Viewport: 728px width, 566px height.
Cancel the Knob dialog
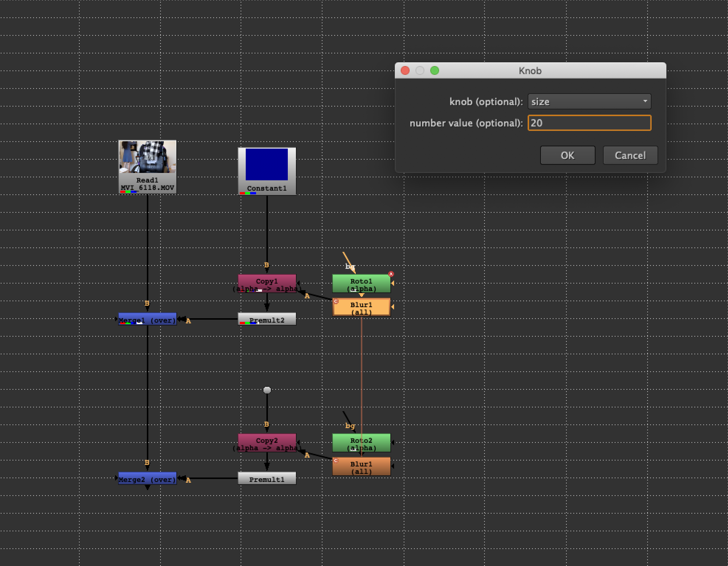(630, 155)
